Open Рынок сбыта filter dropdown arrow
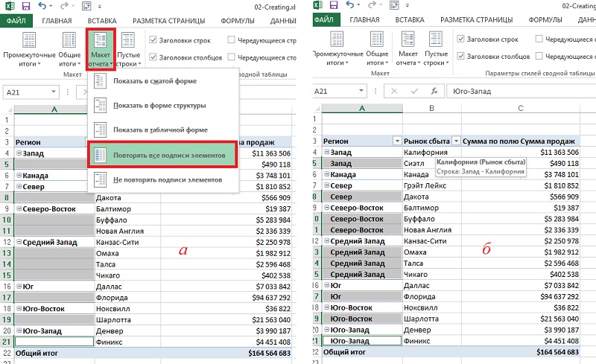The height and width of the screenshot is (364, 596). (456, 141)
